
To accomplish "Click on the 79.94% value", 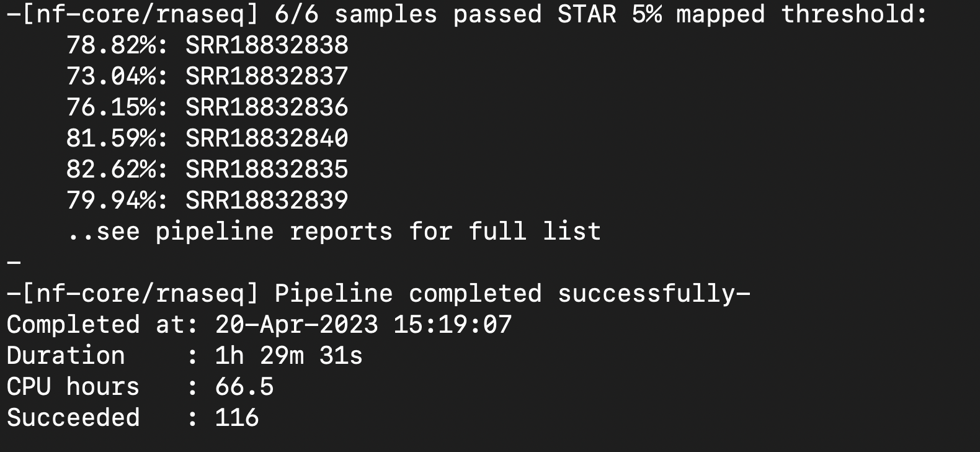I will point(112,201).
